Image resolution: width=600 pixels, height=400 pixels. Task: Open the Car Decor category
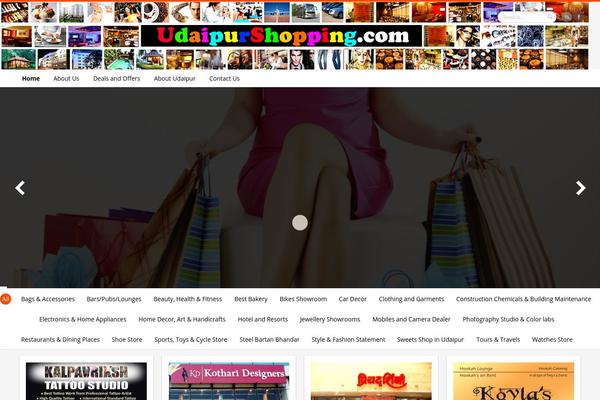tap(352, 299)
